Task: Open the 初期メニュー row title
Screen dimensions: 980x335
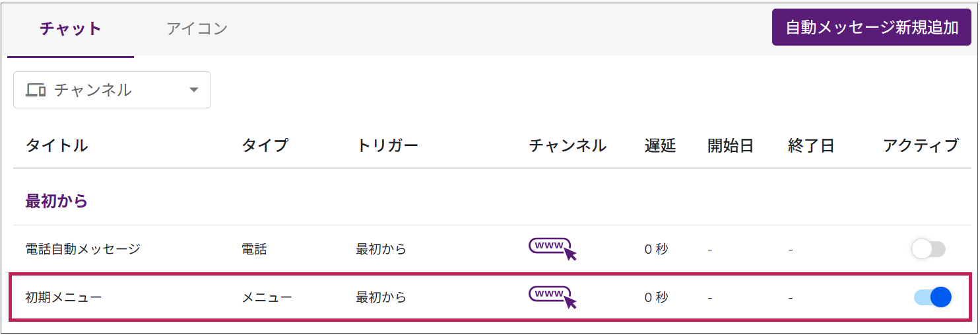Action: pos(63,297)
